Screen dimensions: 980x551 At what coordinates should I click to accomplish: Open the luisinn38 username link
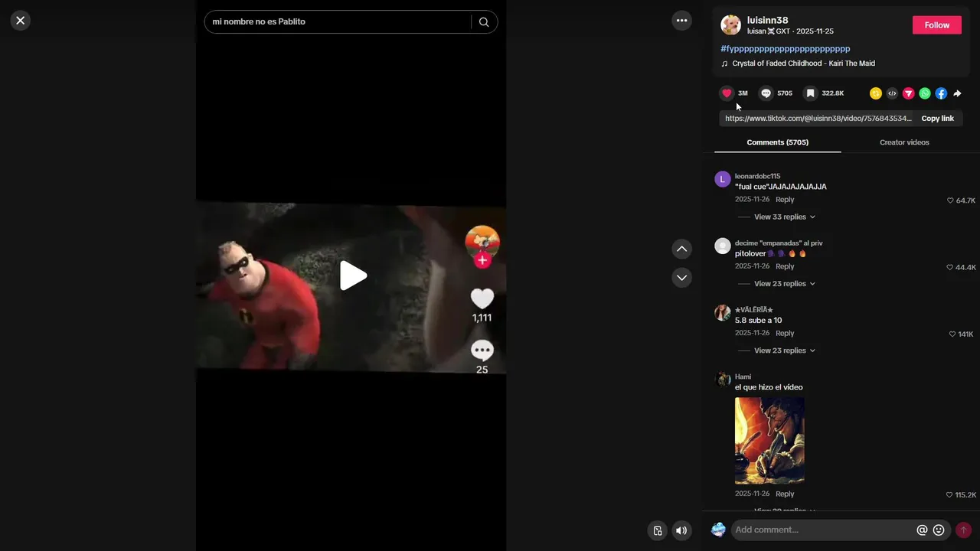click(767, 20)
